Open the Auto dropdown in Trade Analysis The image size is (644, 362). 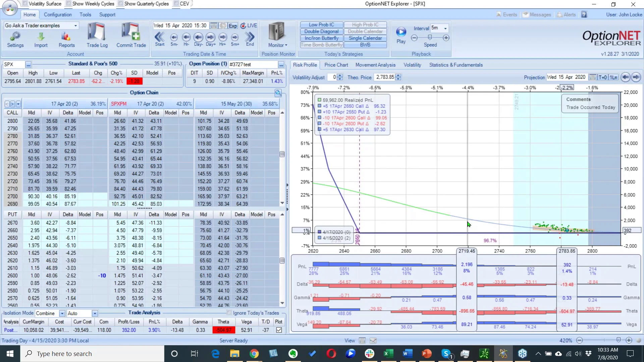(95, 313)
